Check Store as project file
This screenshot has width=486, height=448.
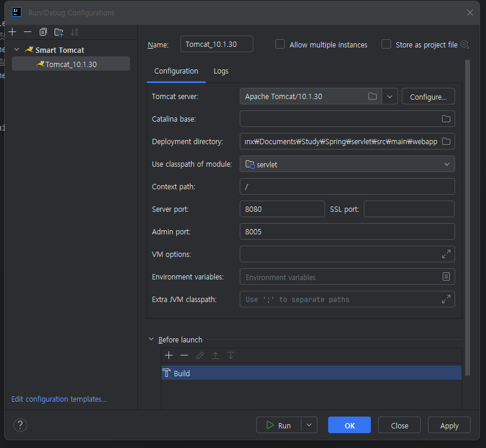[386, 44]
